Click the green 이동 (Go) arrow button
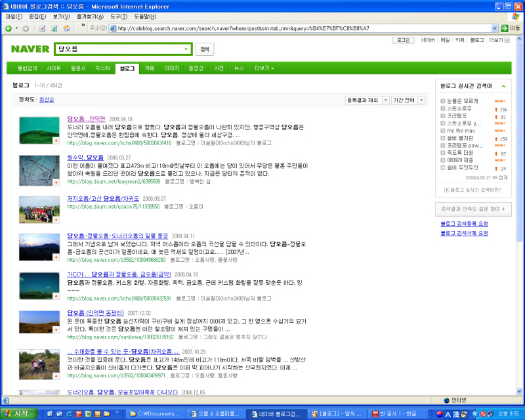Screen dimensions: 525x420 (505, 28)
